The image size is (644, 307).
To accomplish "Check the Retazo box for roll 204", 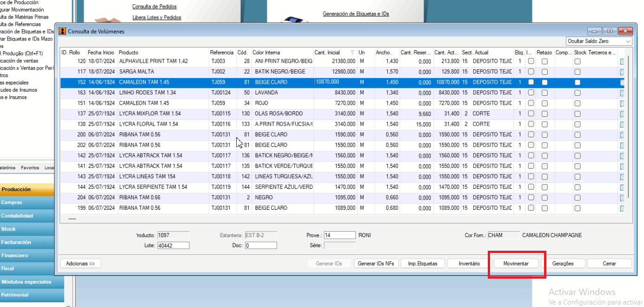I will [544, 198].
